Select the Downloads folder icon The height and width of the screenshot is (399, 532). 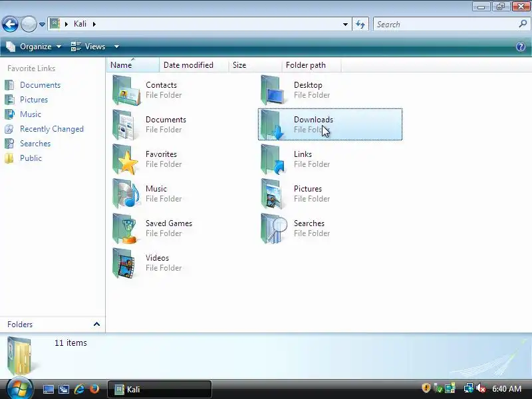pos(273,124)
